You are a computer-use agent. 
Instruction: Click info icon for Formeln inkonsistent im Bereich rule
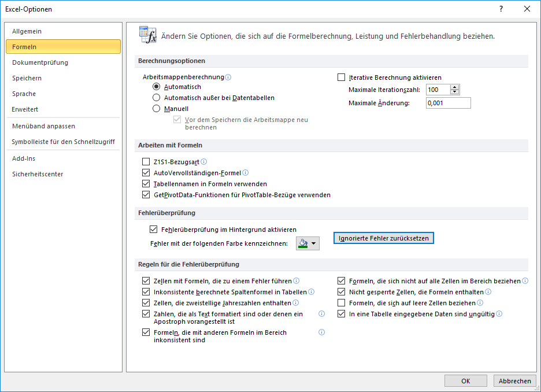coord(321,332)
